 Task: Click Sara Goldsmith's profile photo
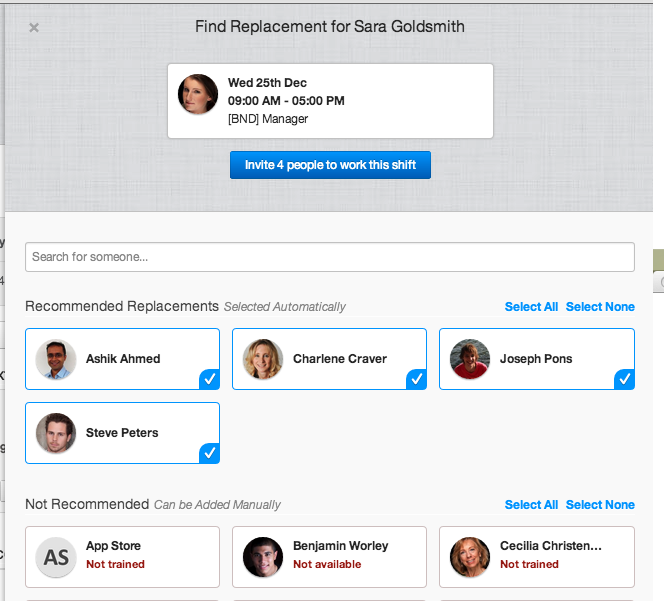point(198,94)
